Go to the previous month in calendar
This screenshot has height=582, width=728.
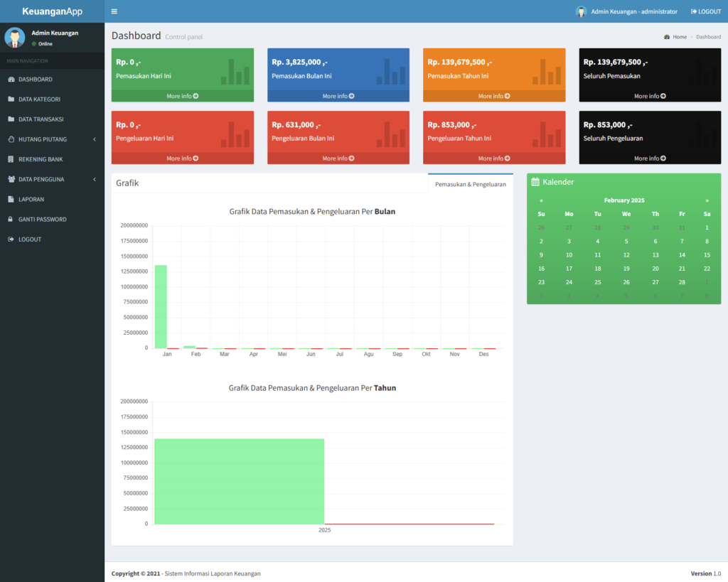tap(541, 200)
